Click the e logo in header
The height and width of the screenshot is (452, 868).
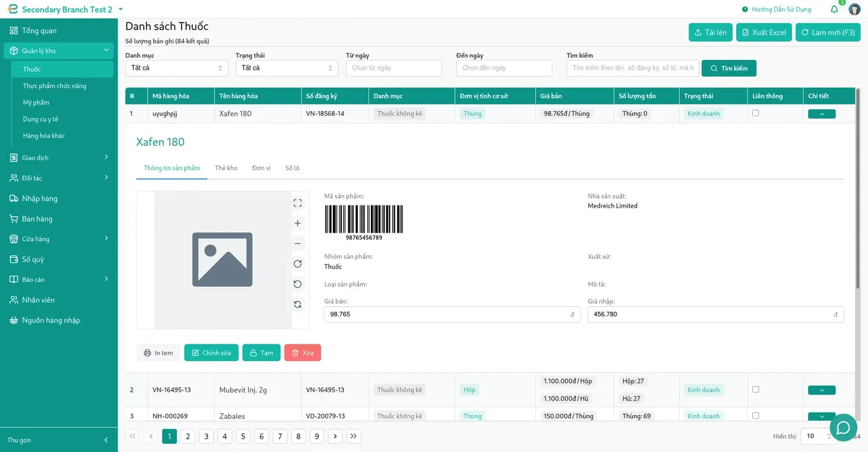(x=13, y=9)
